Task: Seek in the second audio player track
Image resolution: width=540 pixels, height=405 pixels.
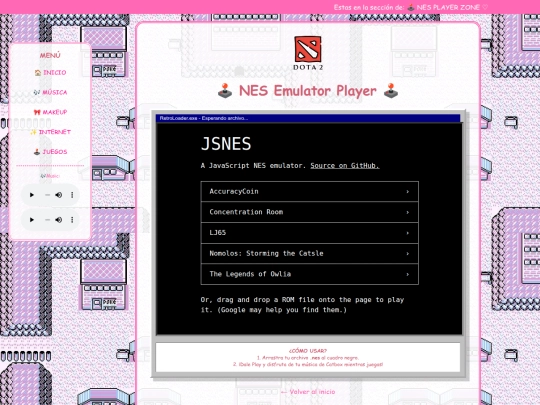Action: click(47, 220)
